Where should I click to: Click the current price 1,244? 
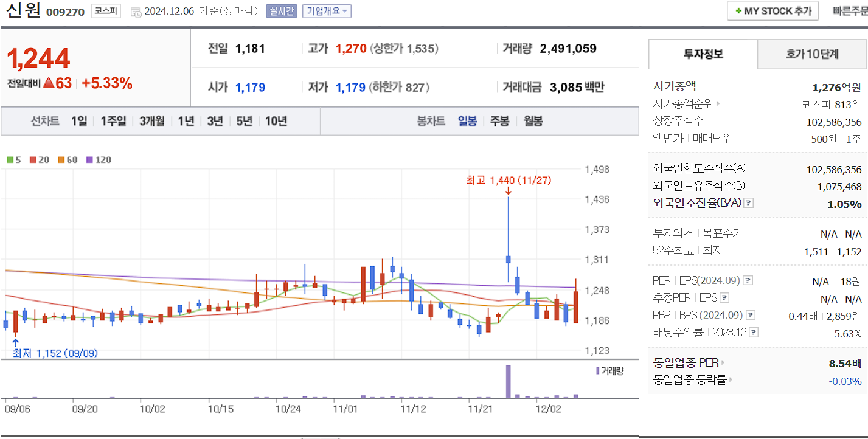(38, 58)
